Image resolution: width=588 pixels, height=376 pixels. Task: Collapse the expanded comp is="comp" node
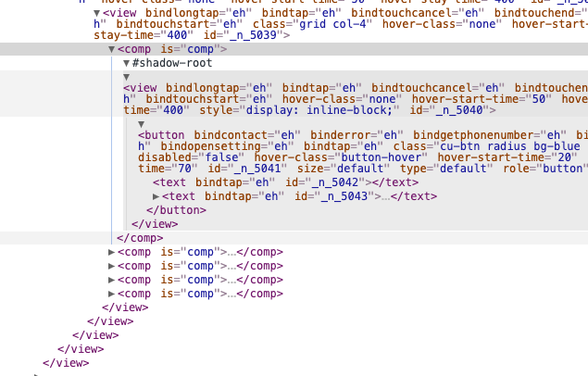coord(111,49)
